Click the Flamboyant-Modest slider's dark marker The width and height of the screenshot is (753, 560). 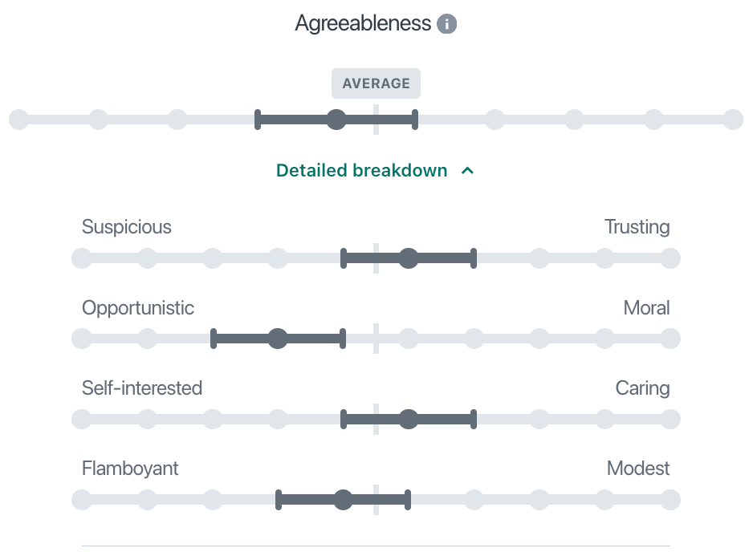pos(344,500)
